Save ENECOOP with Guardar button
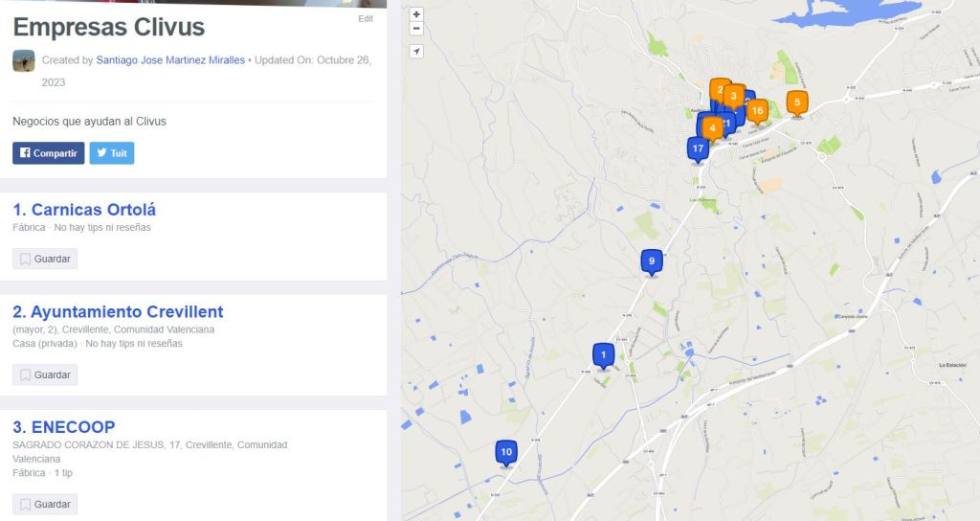The image size is (980, 521). [x=45, y=505]
